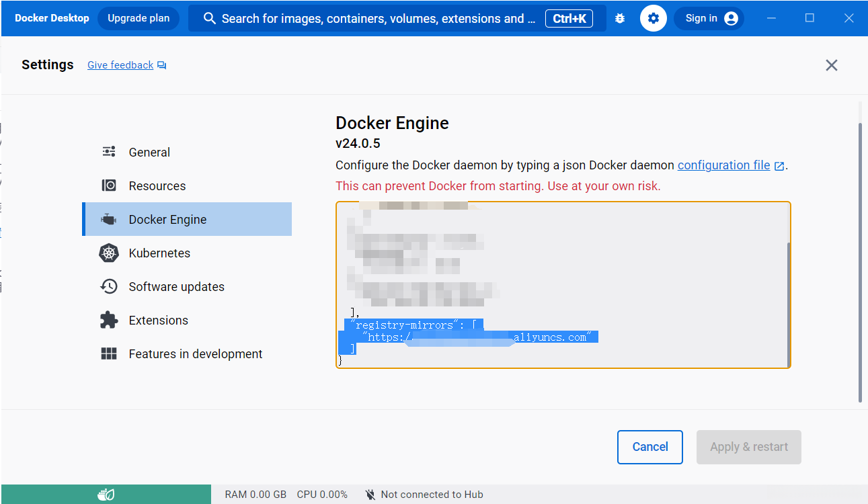This screenshot has height=504, width=868.
Task: Click the Extensions puzzle piece icon
Action: click(x=109, y=321)
